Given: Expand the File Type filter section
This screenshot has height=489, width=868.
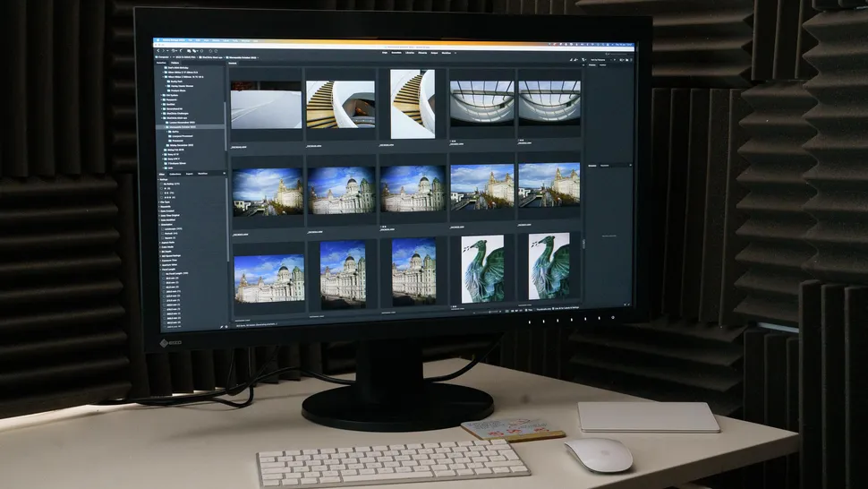Looking at the screenshot, I should click(158, 201).
